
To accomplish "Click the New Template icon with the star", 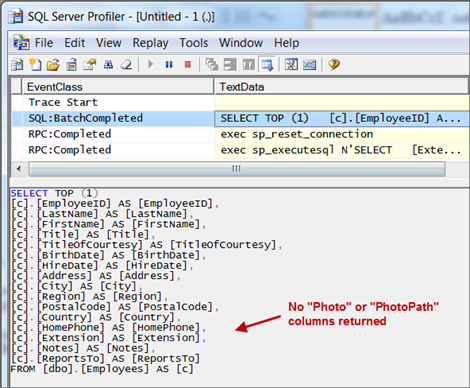I will tap(35, 64).
